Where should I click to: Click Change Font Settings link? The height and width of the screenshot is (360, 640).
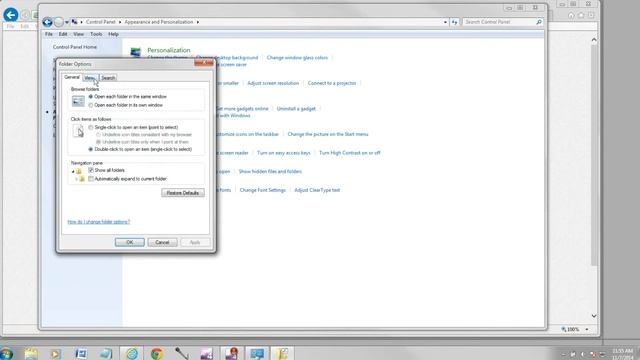tap(262, 190)
